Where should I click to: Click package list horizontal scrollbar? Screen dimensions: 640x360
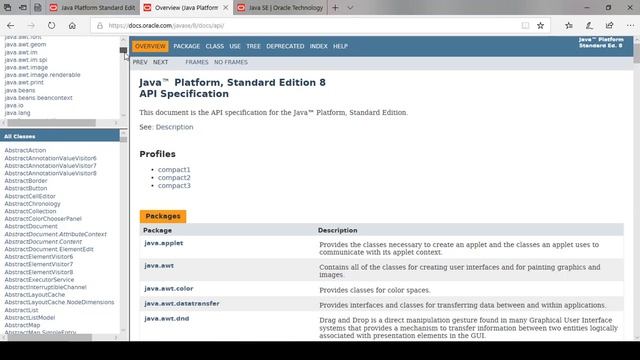click(x=51, y=123)
